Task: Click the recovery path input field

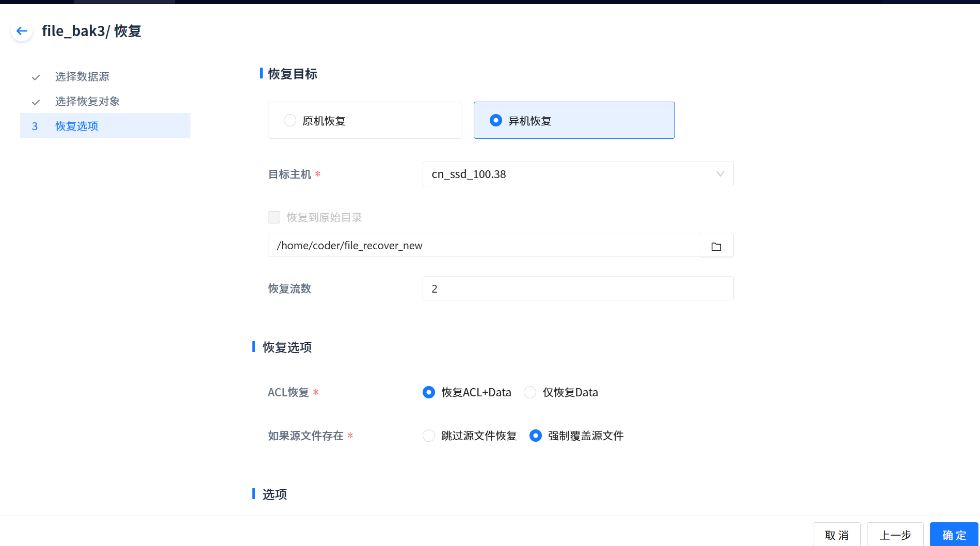Action: 483,245
